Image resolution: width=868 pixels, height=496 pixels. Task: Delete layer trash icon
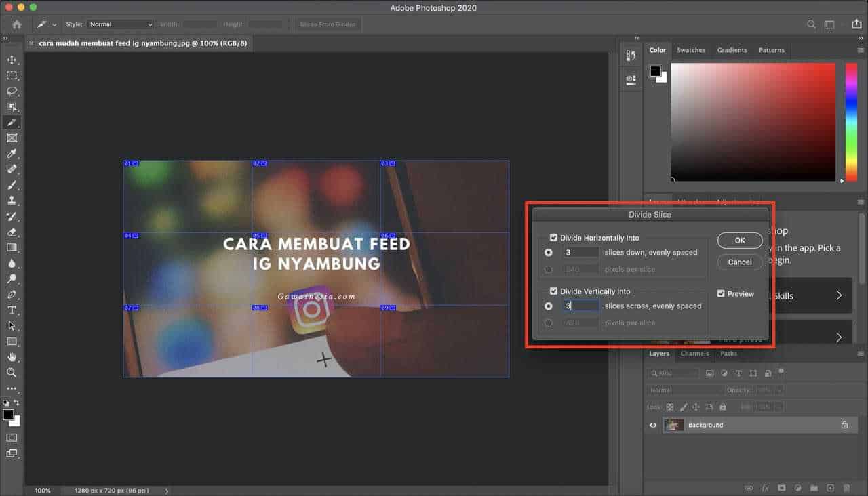[846, 487]
